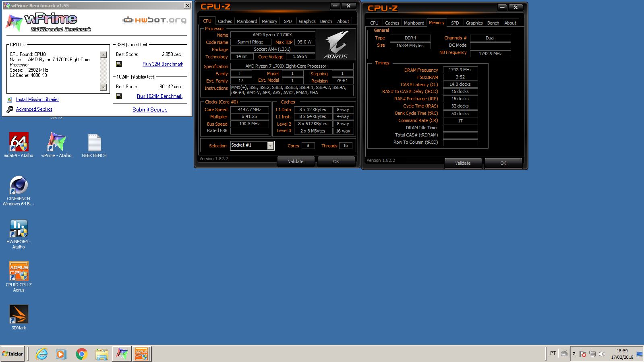Click the save icon under 32M score
The height and width of the screenshot is (362, 644).
(x=119, y=64)
